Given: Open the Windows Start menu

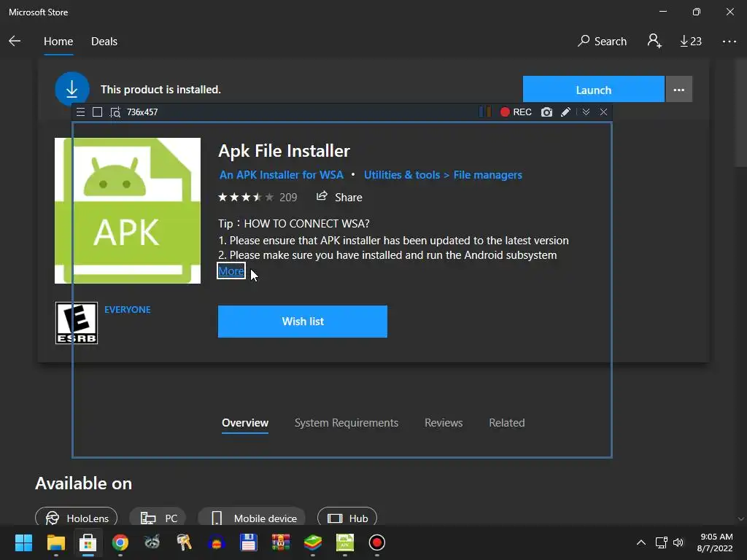Looking at the screenshot, I should pyautogui.click(x=23, y=542).
